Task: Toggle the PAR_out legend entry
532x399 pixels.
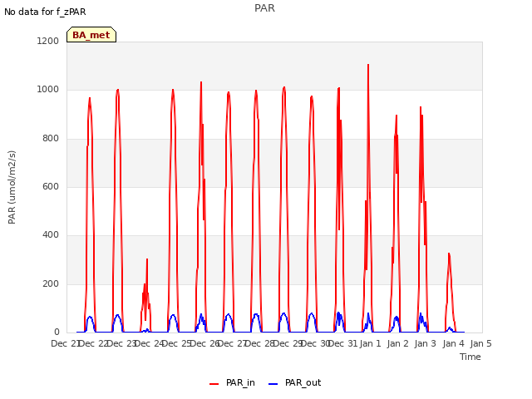Action: tap(294, 382)
